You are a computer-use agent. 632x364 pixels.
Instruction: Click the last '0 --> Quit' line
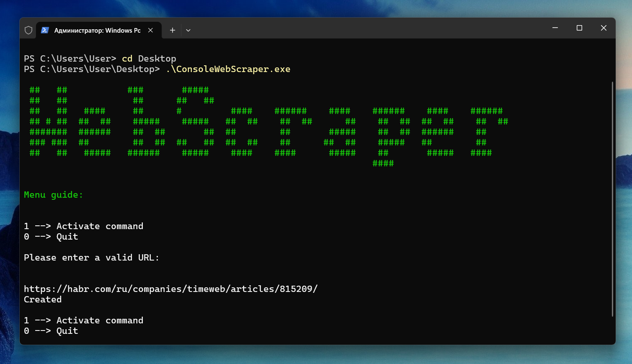[51, 331]
